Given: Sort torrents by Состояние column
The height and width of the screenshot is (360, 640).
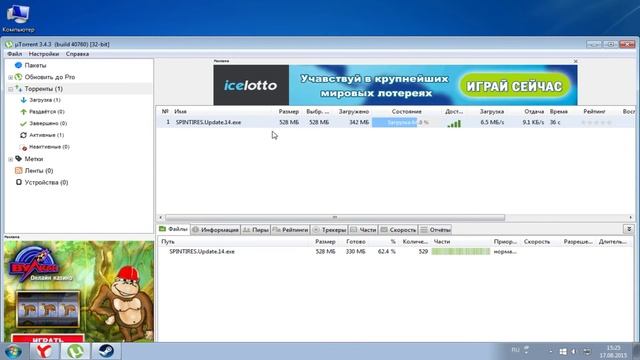Looking at the screenshot, I should point(407,111).
